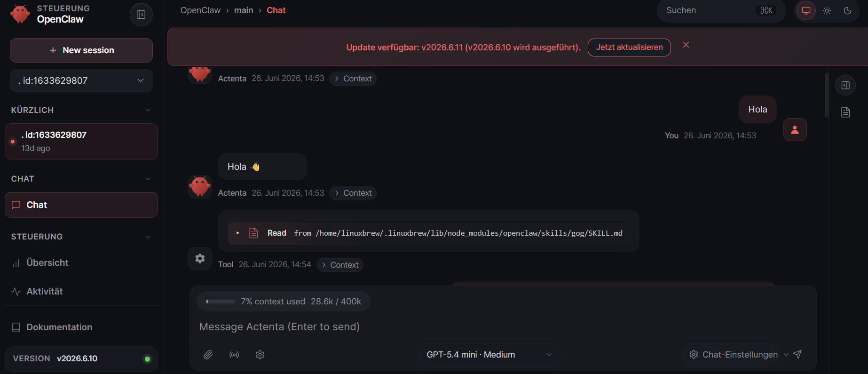The width and height of the screenshot is (868, 374).
Task: Click Jetzt aktualisieren button
Action: click(x=629, y=47)
